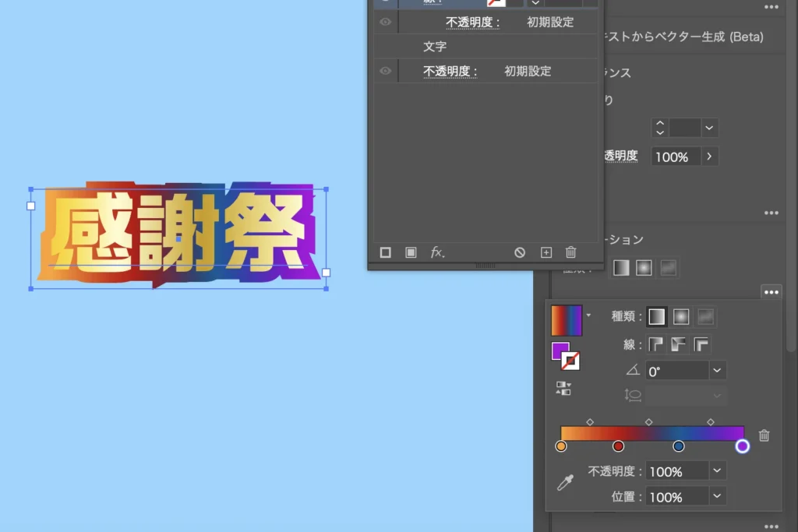
Task: Add new fill using filled square icon
Action: coord(411,252)
